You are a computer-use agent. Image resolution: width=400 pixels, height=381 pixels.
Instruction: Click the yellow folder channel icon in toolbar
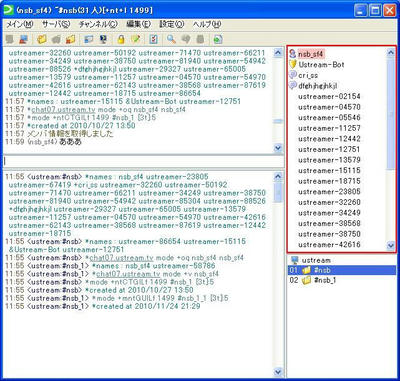point(42,39)
